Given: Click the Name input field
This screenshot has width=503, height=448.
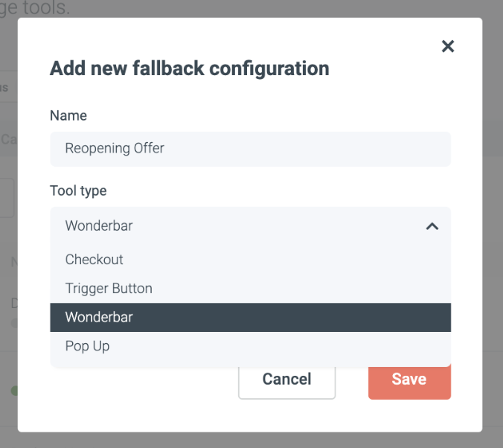Looking at the screenshot, I should 250,149.
